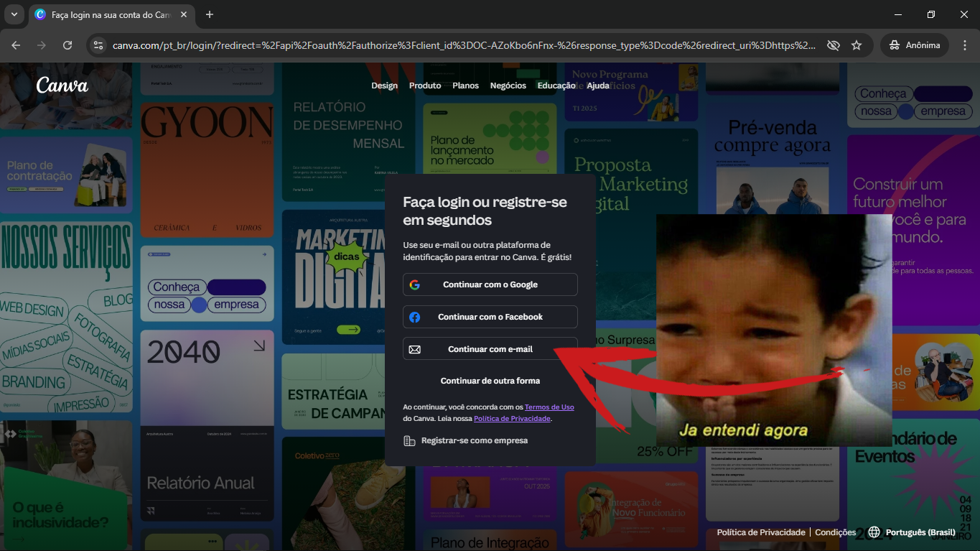This screenshot has width=980, height=551.
Task: Open the Português (Brasil) language selector
Action: point(912,532)
